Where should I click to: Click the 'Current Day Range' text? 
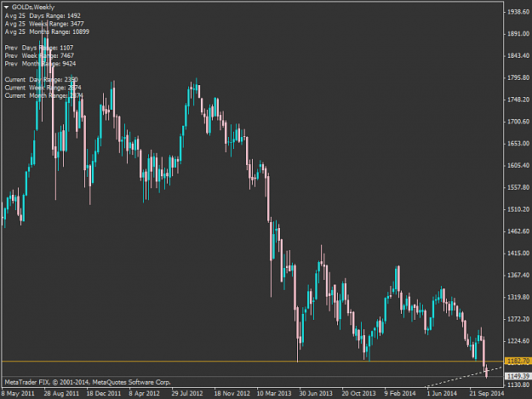click(x=41, y=80)
